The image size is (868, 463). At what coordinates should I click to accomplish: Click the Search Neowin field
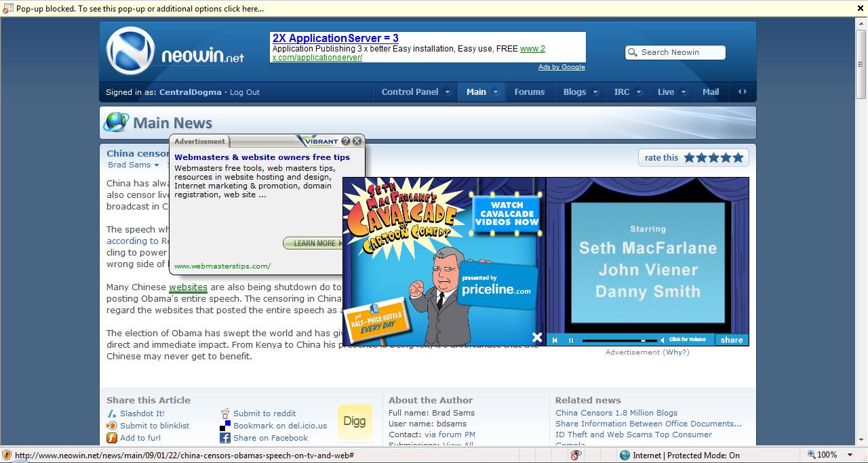(675, 52)
